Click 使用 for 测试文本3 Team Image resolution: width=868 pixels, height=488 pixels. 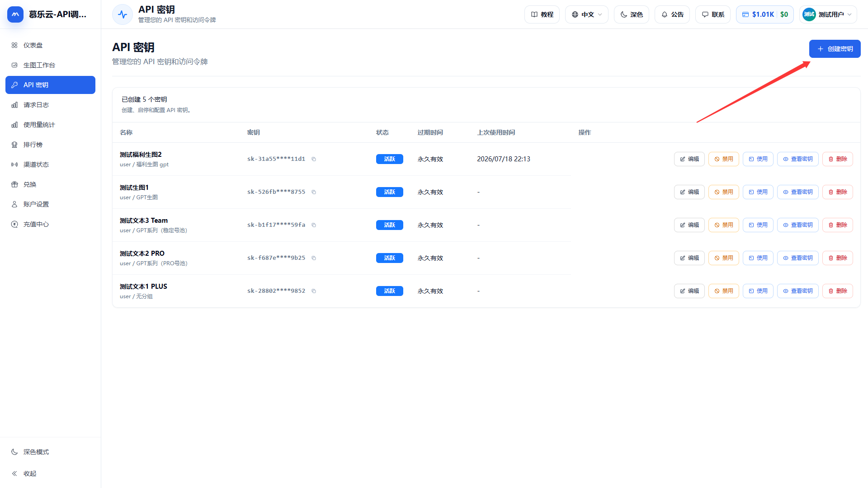click(758, 225)
